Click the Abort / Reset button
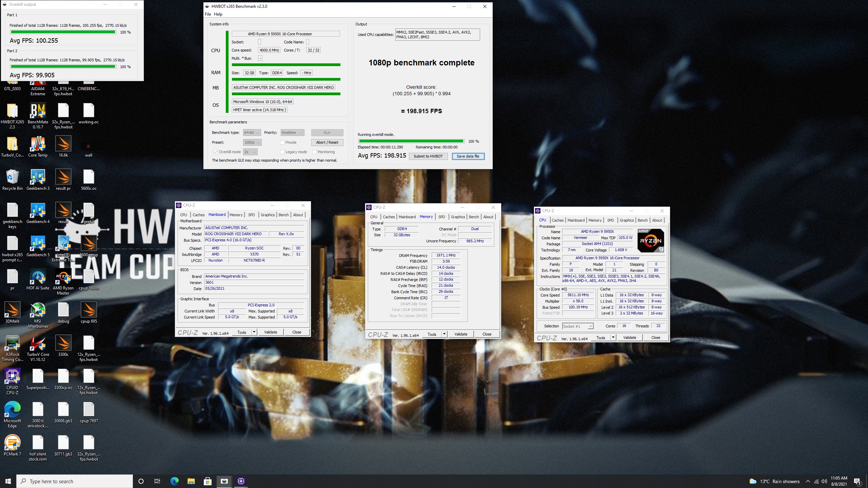Image resolution: width=868 pixels, height=488 pixels. coord(327,142)
